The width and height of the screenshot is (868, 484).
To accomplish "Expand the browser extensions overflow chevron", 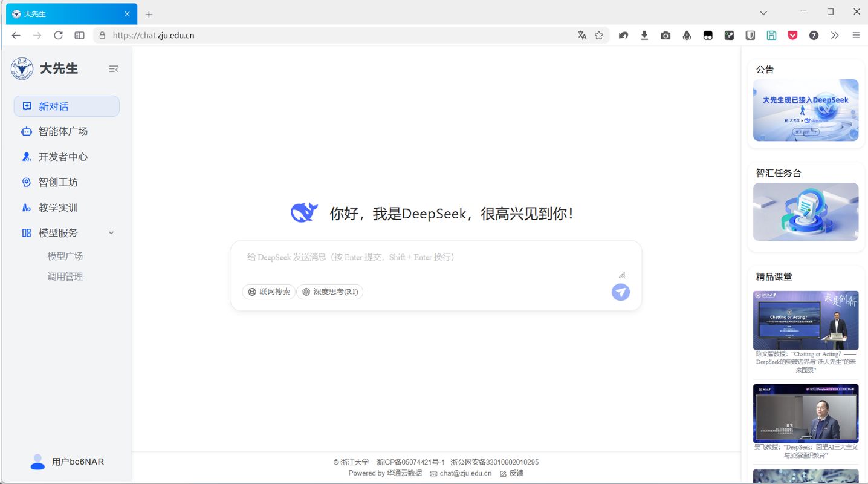I will pos(835,35).
